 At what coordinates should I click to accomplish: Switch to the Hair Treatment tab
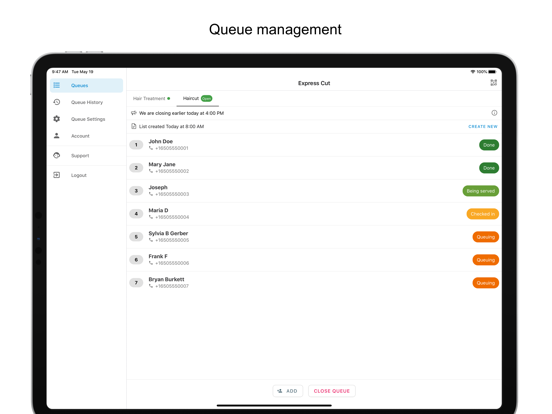click(x=152, y=99)
